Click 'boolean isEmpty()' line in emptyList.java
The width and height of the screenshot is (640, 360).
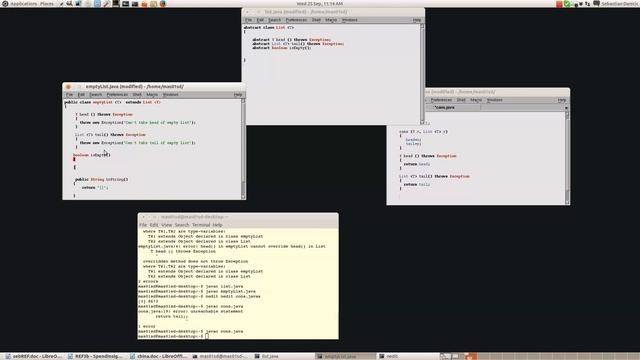pos(92,155)
